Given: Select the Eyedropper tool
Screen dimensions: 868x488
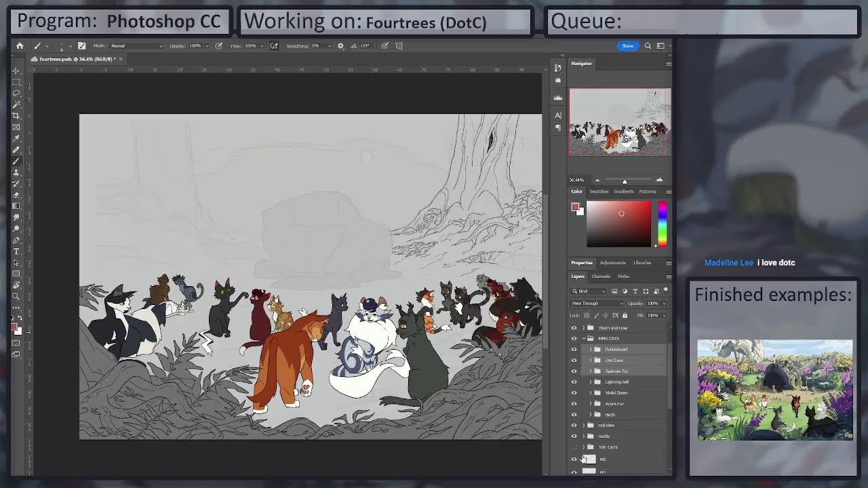Looking at the screenshot, I should pos(16,138).
